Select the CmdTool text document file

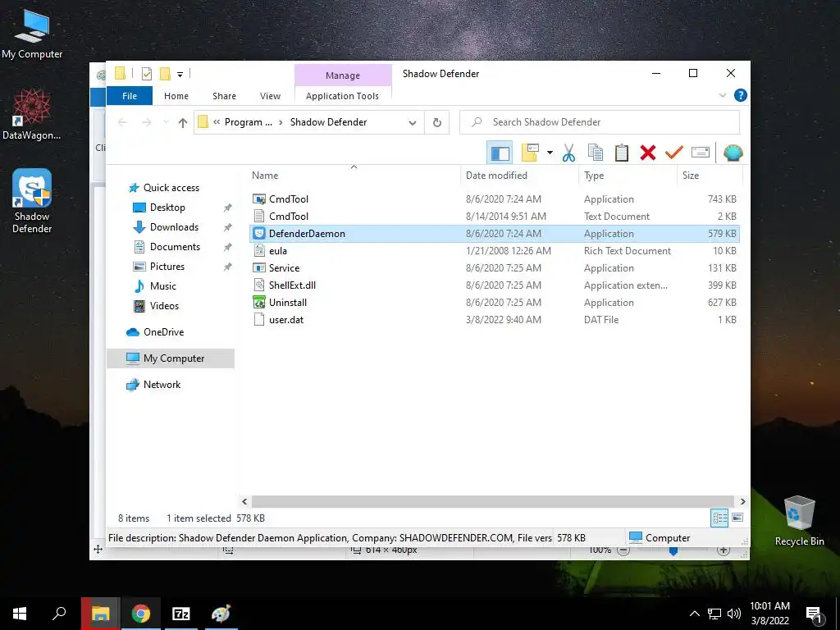495,217
